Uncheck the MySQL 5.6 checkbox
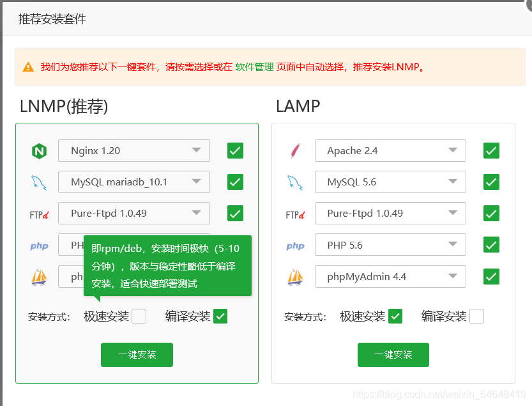 coord(491,182)
